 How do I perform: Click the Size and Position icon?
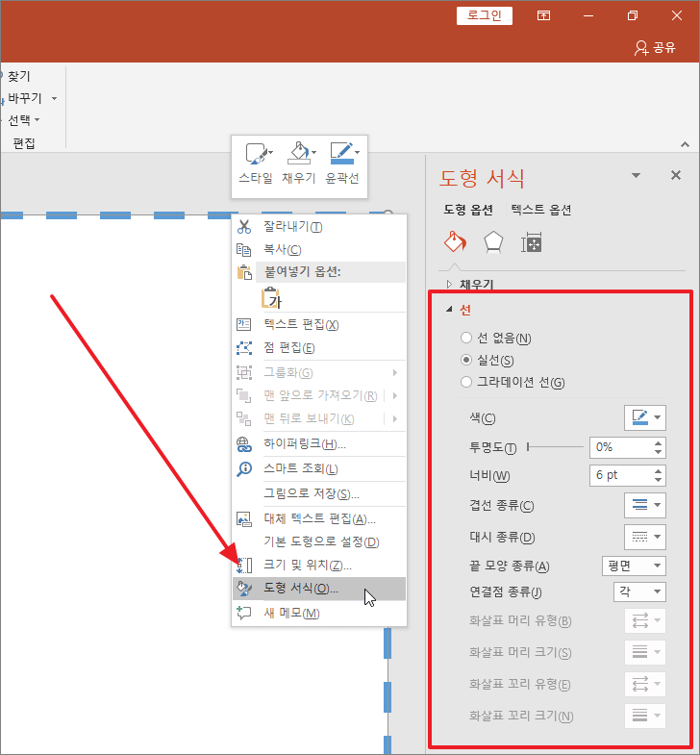coord(244,565)
